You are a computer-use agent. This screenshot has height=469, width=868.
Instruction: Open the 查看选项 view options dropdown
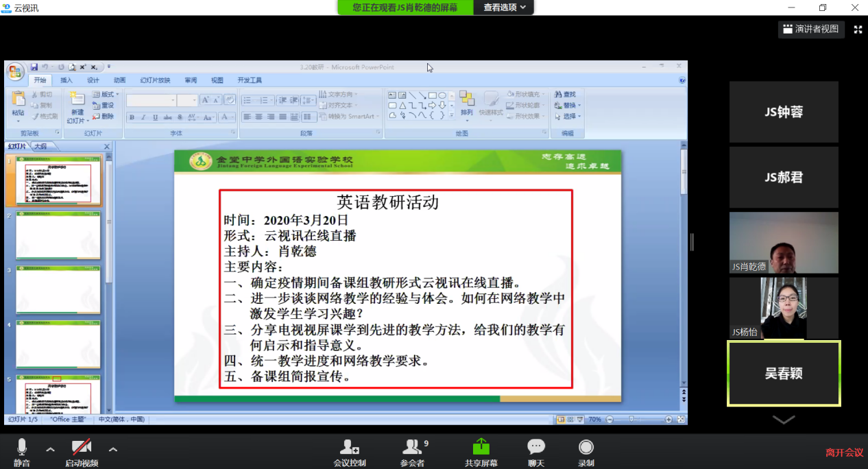505,8
